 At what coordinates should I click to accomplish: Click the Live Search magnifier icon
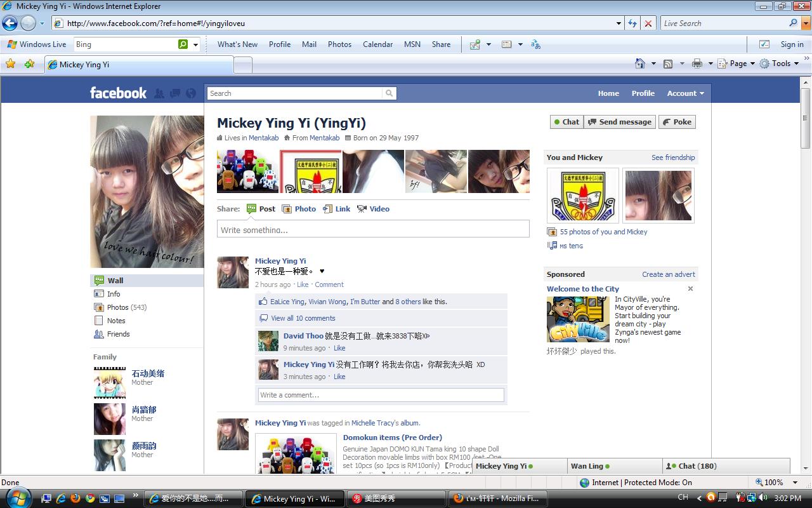click(x=793, y=23)
